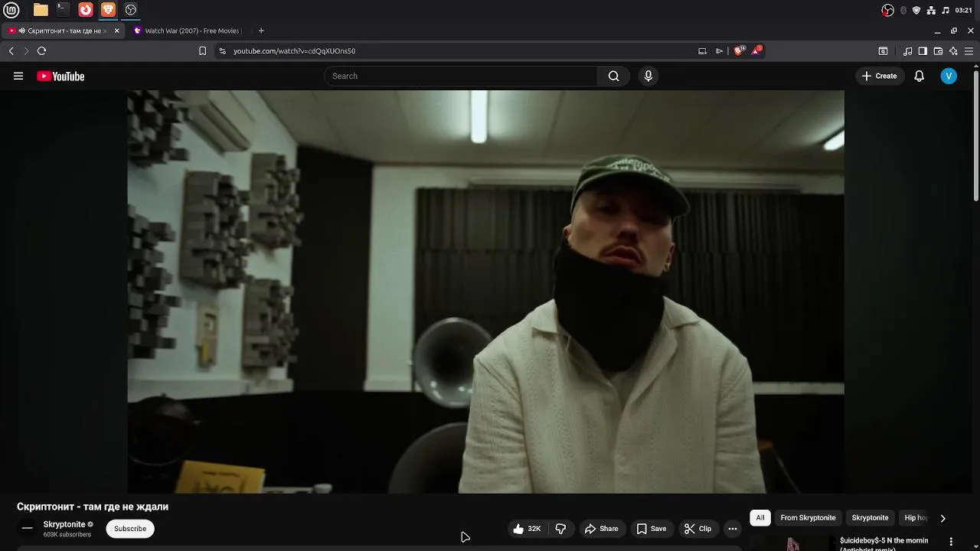The image size is (980, 551).
Task: Reload the YouTube page
Action: click(x=41, y=51)
